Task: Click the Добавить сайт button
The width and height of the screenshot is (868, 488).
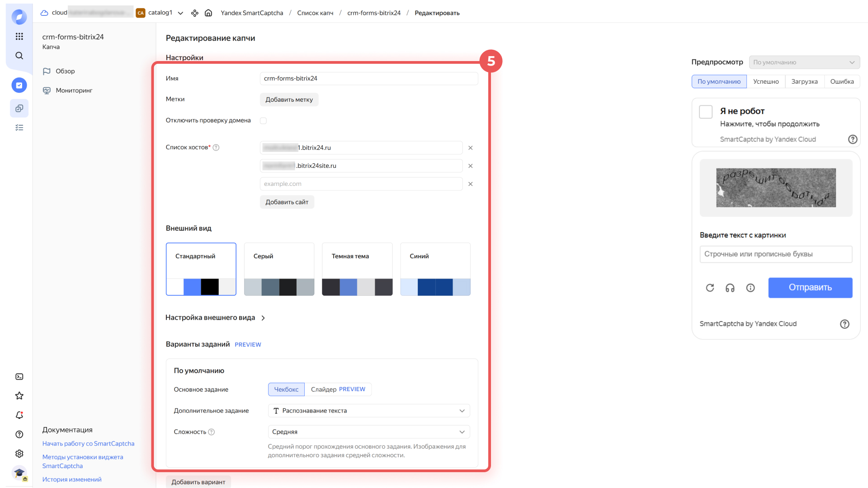Action: pos(287,202)
